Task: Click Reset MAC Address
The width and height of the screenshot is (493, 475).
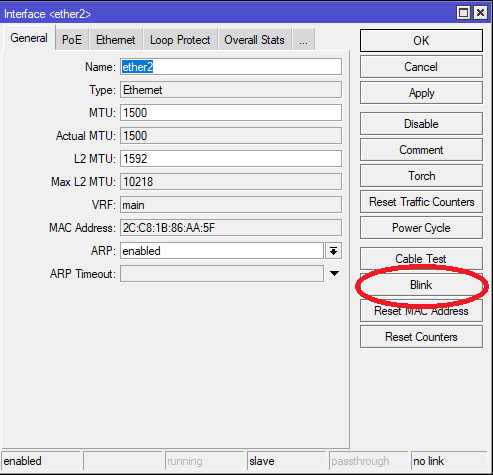Action: click(421, 311)
